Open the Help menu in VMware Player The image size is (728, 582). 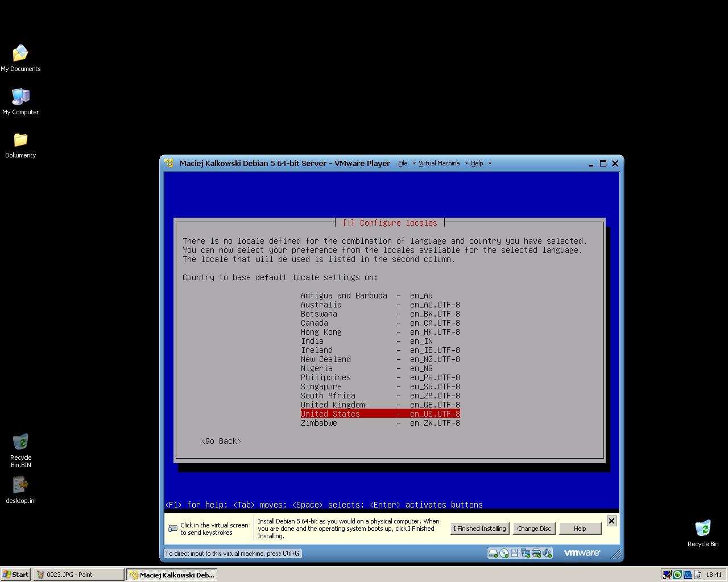477,163
